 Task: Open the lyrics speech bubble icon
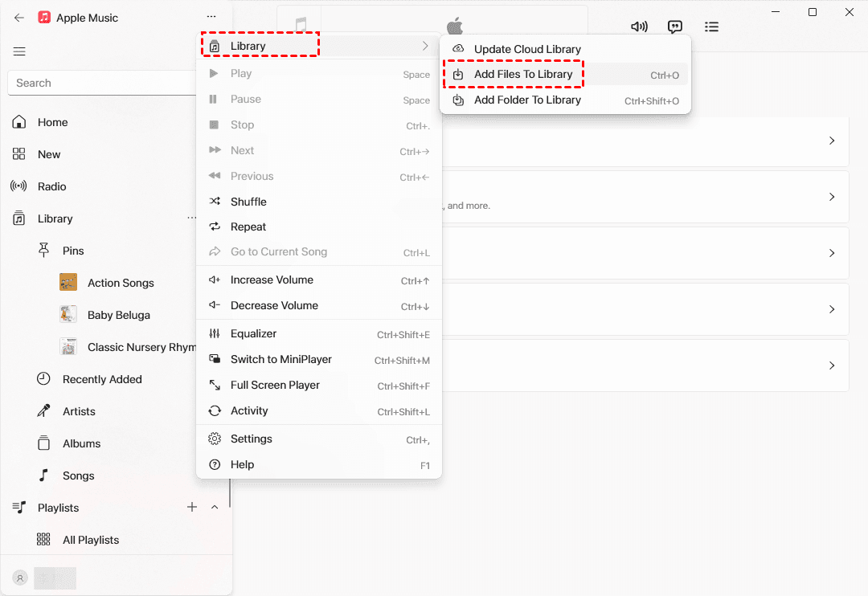(x=675, y=27)
